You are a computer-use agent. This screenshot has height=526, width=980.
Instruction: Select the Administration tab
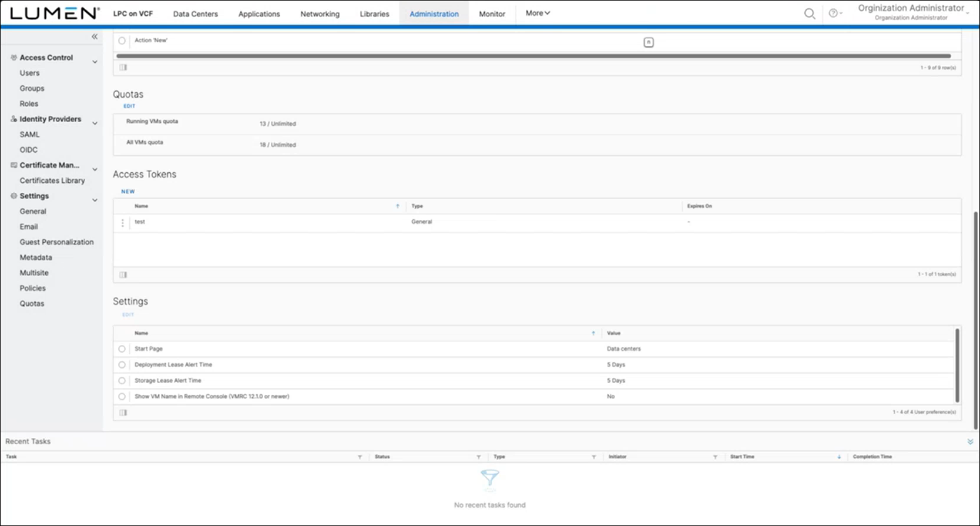point(434,14)
